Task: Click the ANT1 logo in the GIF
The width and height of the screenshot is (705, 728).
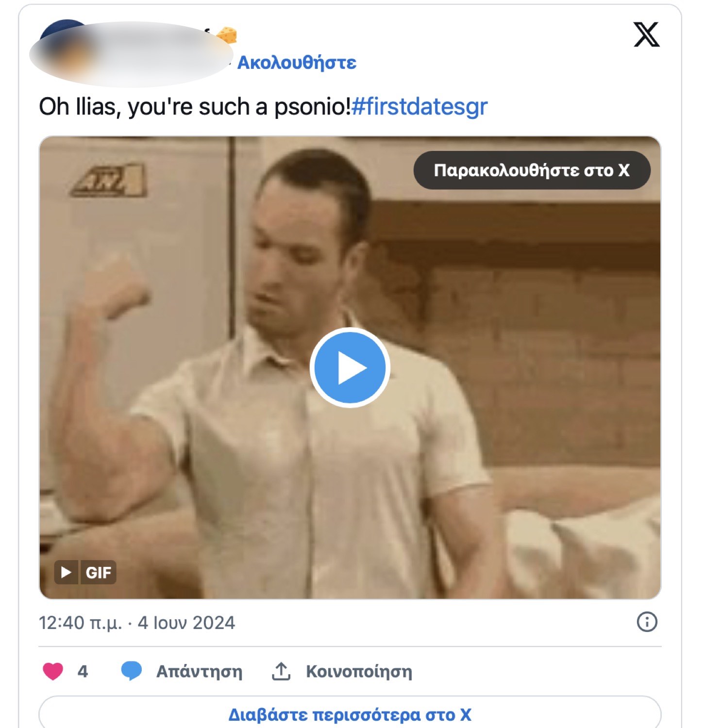Action: pos(108,181)
